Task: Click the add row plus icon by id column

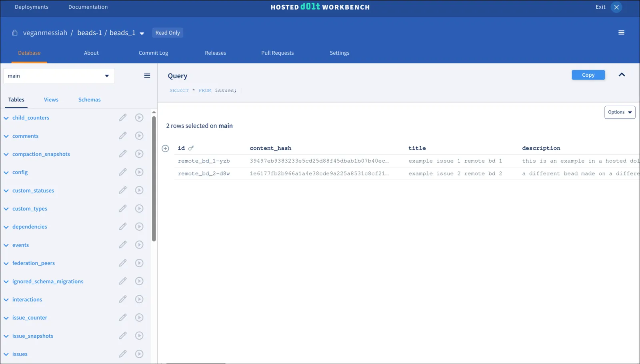Action: tap(165, 149)
